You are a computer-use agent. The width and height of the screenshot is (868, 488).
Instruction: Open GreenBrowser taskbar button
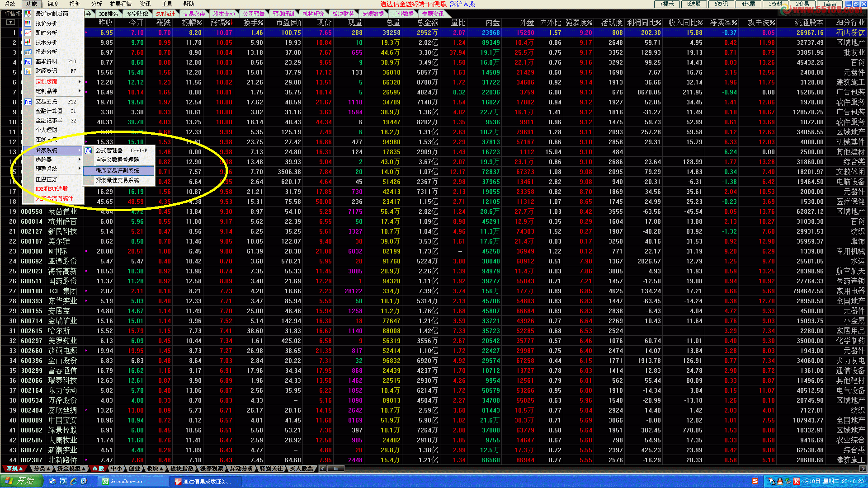coord(133,481)
